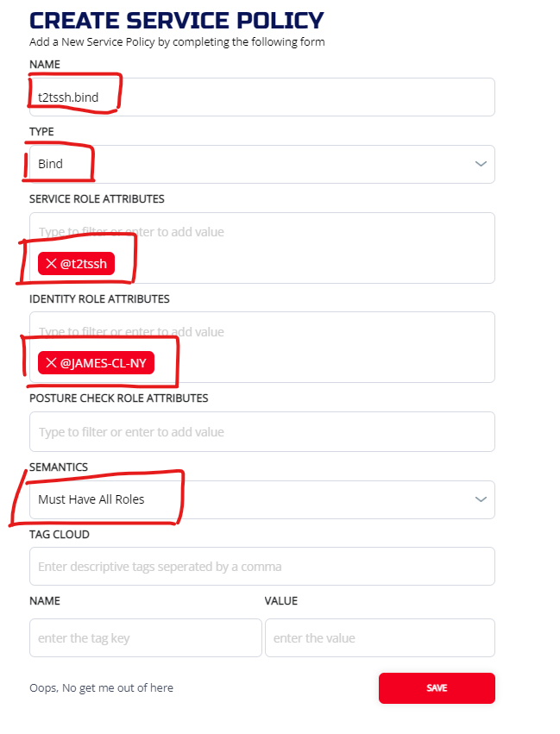
Task: Click the Create Service Policy heading
Action: (x=177, y=21)
